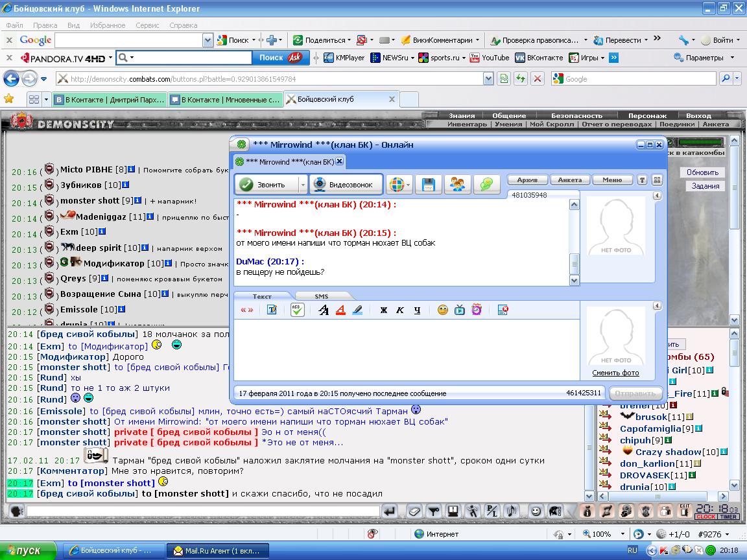Click Internet Explorer back button
The width and height of the screenshot is (747, 560).
coord(12,78)
